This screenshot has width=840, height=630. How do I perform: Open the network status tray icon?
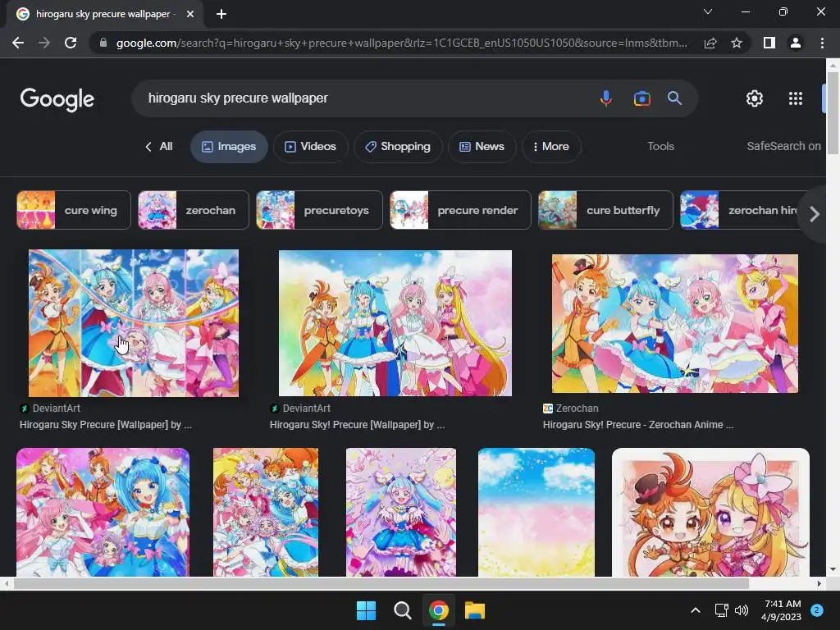click(721, 610)
